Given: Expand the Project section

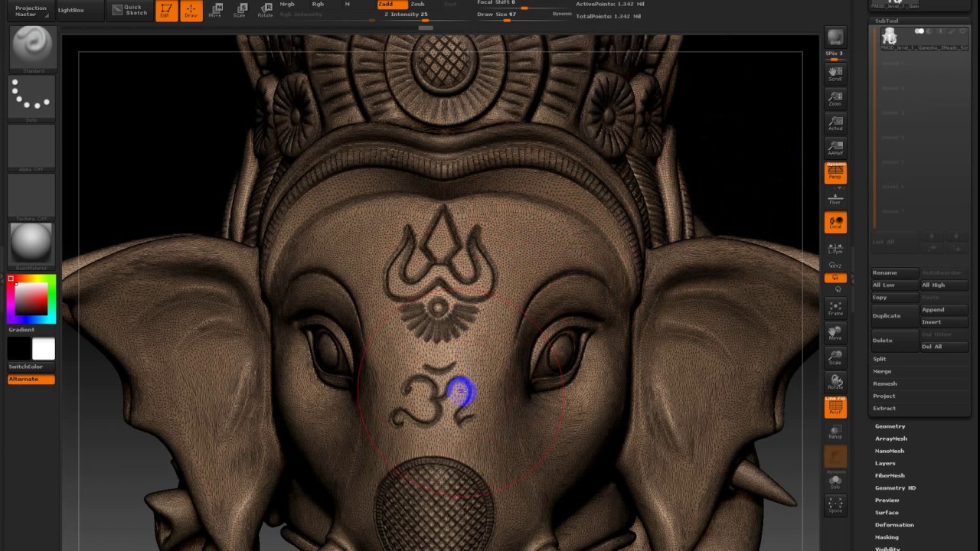Looking at the screenshot, I should [x=884, y=396].
